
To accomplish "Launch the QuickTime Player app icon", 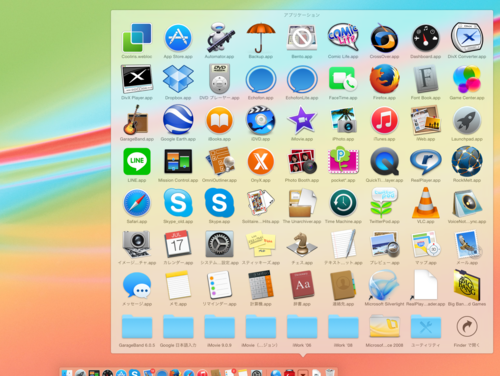I will tap(384, 161).
